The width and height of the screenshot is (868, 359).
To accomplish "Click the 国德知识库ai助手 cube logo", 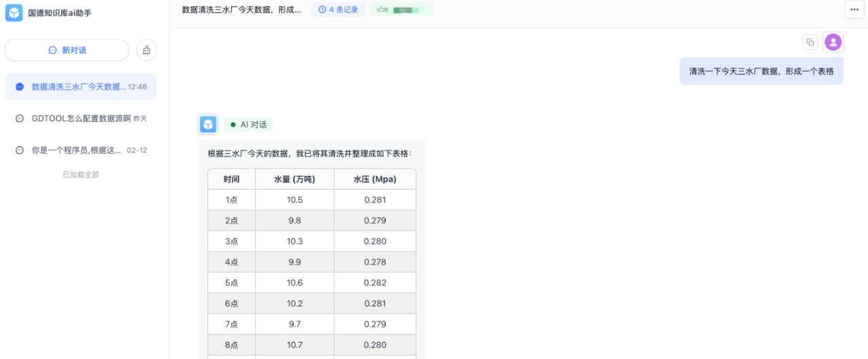I will 14,13.
